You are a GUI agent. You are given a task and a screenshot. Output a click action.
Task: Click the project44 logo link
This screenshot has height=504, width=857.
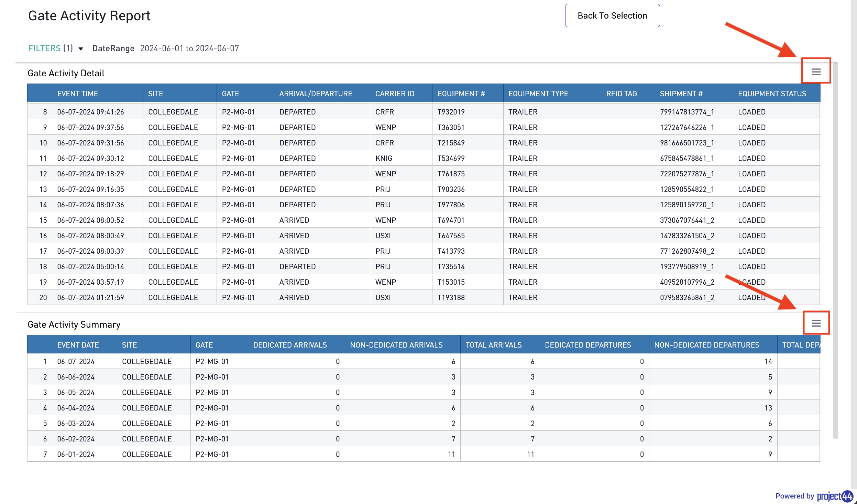(x=835, y=496)
